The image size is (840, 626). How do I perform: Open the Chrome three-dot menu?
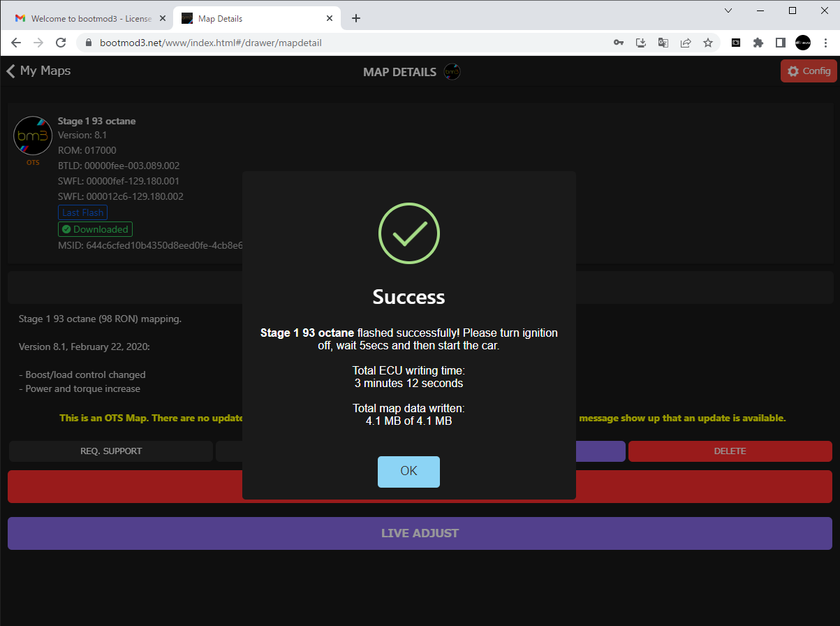pyautogui.click(x=825, y=43)
